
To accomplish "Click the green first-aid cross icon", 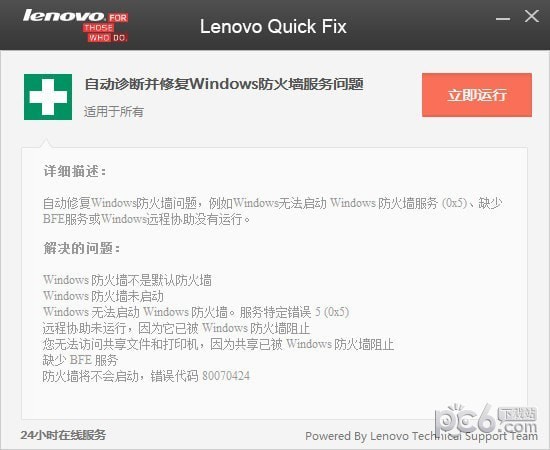I will [x=48, y=97].
